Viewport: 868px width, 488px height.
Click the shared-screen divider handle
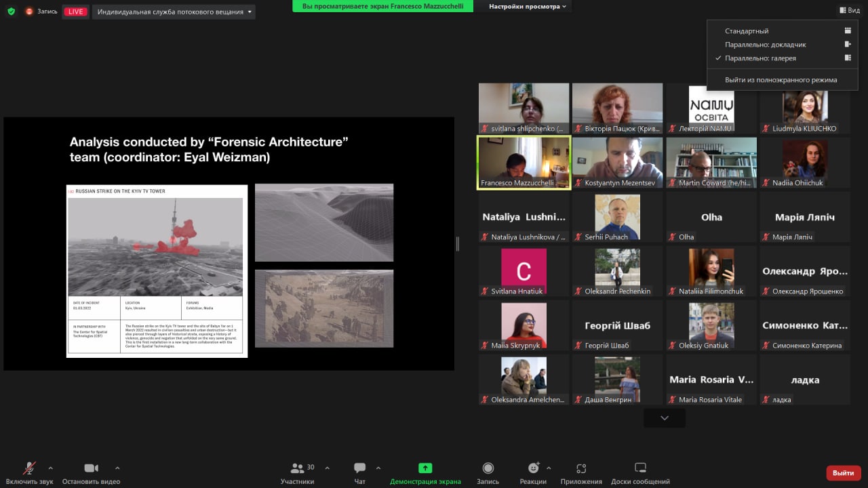point(458,244)
